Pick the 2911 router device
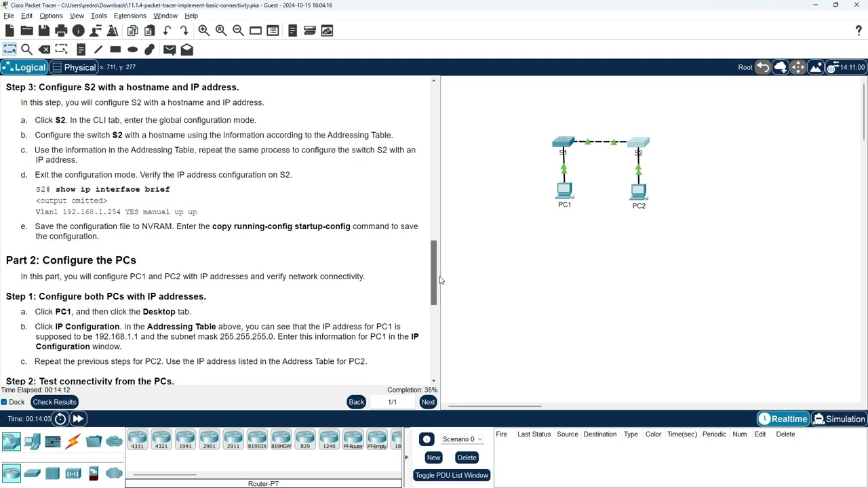 click(233, 440)
